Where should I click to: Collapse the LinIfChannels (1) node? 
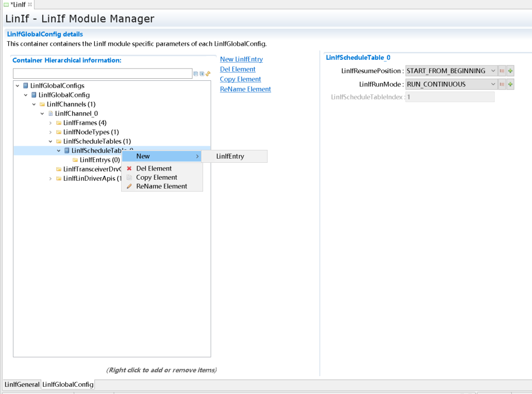click(x=34, y=105)
